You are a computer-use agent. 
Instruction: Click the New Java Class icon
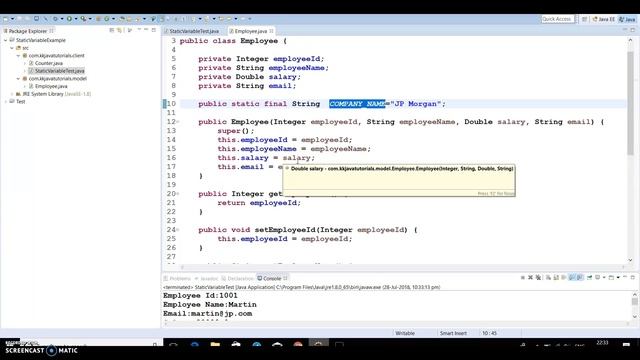(x=107, y=19)
